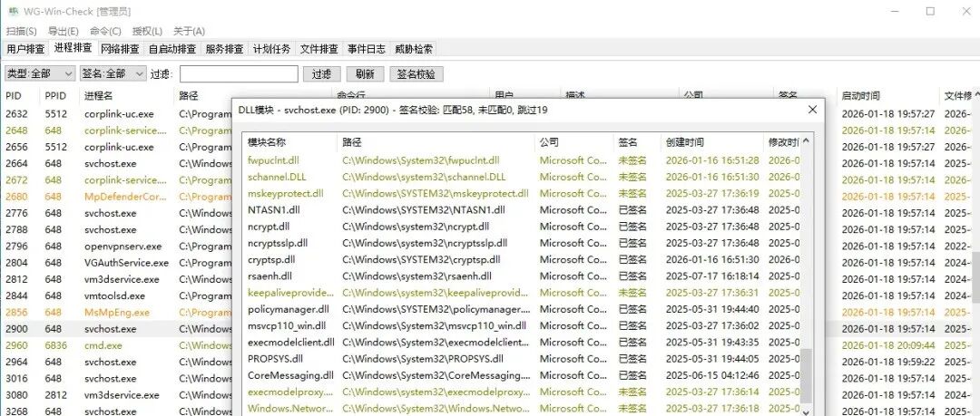Click path C:\Windows\system32\ncrypt.dll
The width and height of the screenshot is (980, 416).
(416, 226)
